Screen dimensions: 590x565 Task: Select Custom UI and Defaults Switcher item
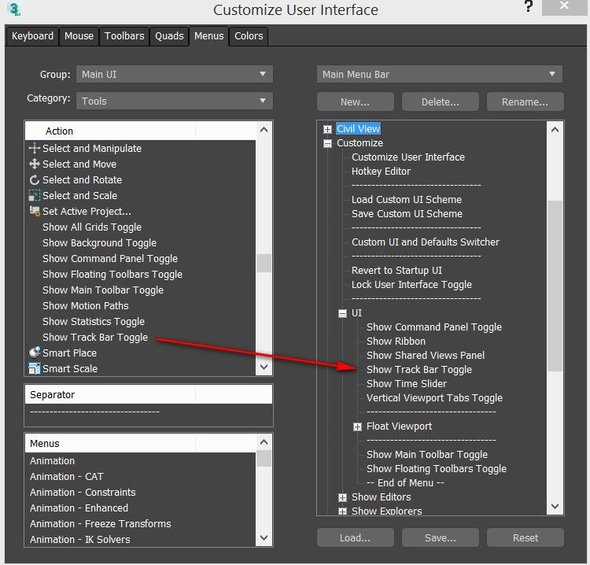[x=426, y=242]
